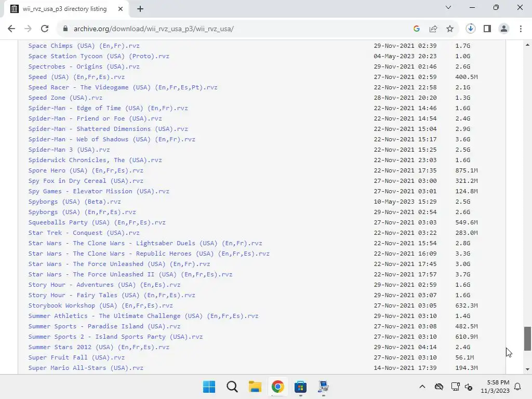The width and height of the screenshot is (532, 399).
Task: Open Microsoft Store from taskbar
Action: (300, 387)
